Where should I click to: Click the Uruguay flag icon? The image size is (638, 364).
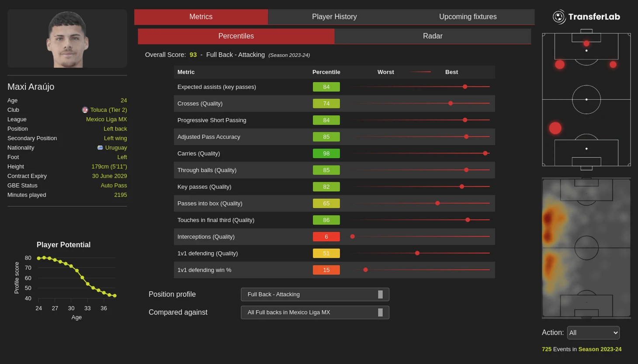point(100,148)
